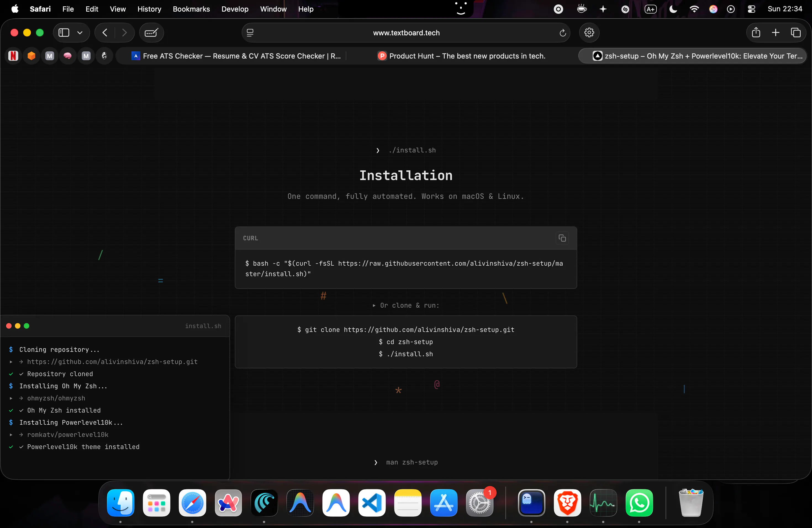
Task: Open the orange cube pinned tab
Action: 31,56
